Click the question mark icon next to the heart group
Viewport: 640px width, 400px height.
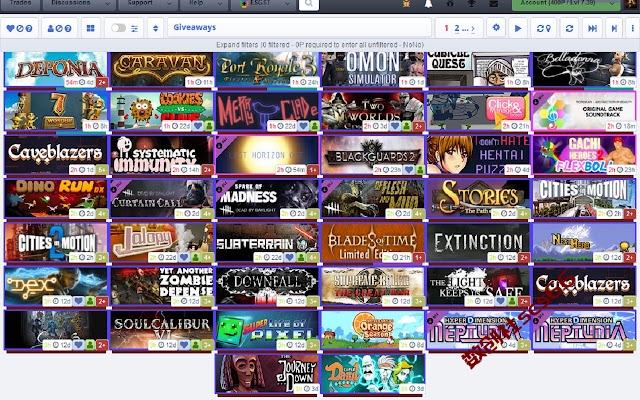29,28
